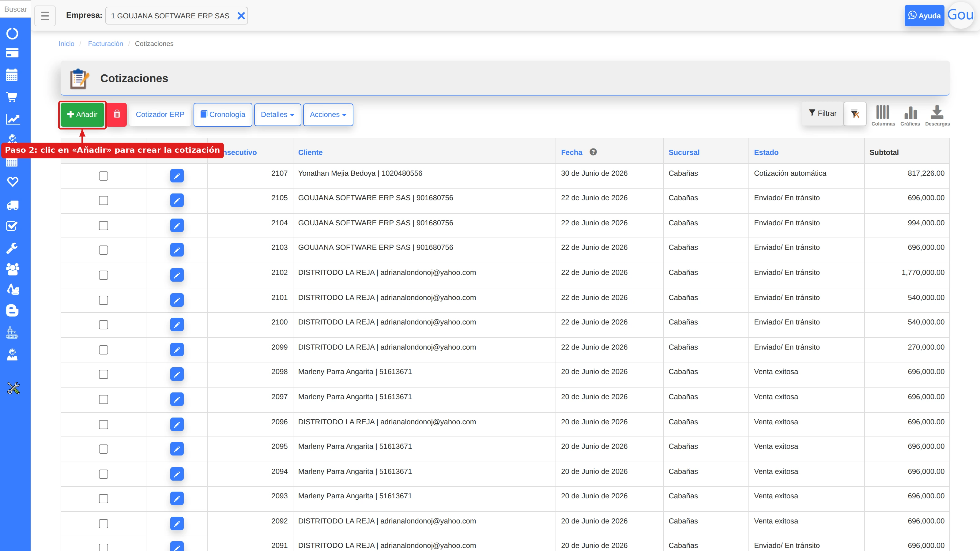Tick the checkbox for quote 2103
This screenshot has width=980, height=551.
pos(104,250)
